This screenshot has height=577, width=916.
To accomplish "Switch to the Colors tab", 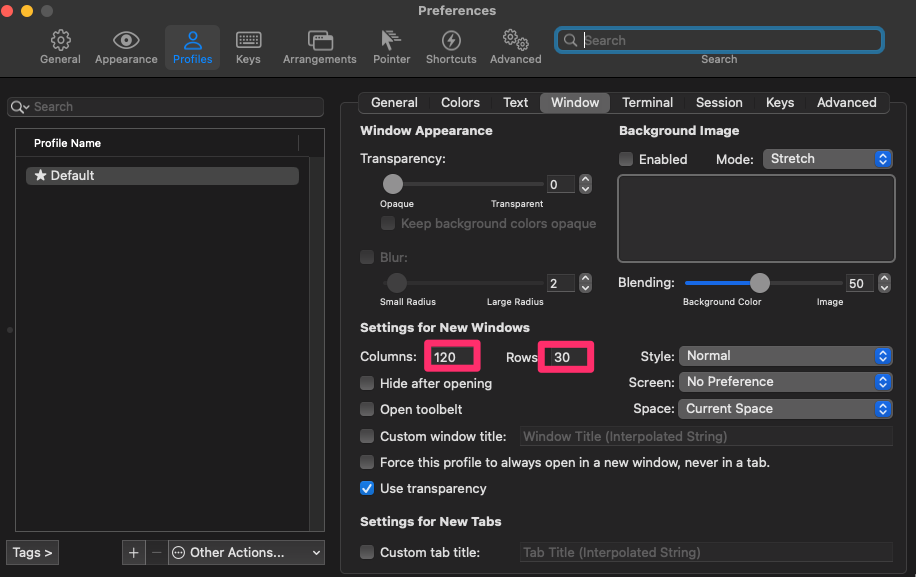I will coord(460,103).
